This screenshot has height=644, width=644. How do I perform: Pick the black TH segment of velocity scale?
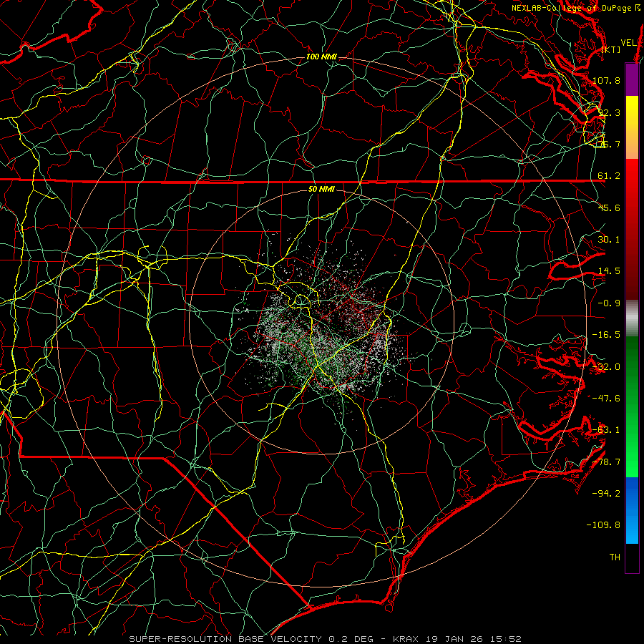(632, 557)
